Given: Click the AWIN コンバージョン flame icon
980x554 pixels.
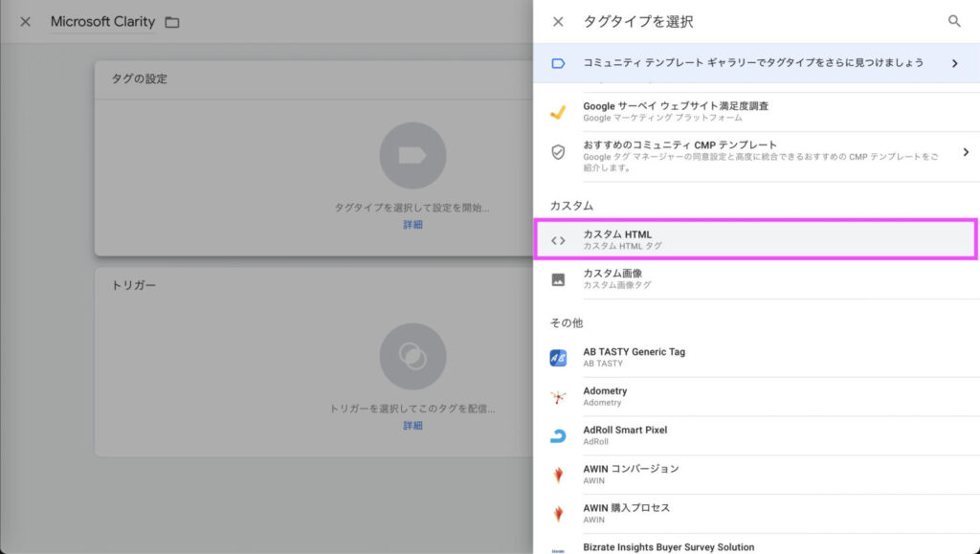Looking at the screenshot, I should [x=558, y=476].
